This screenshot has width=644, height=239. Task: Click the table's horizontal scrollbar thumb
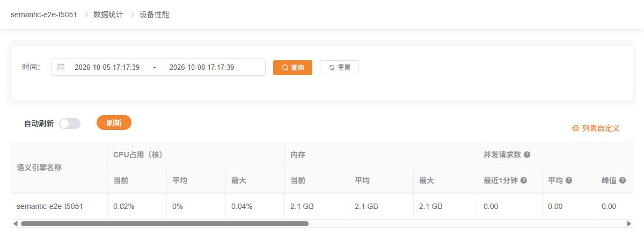(165, 223)
